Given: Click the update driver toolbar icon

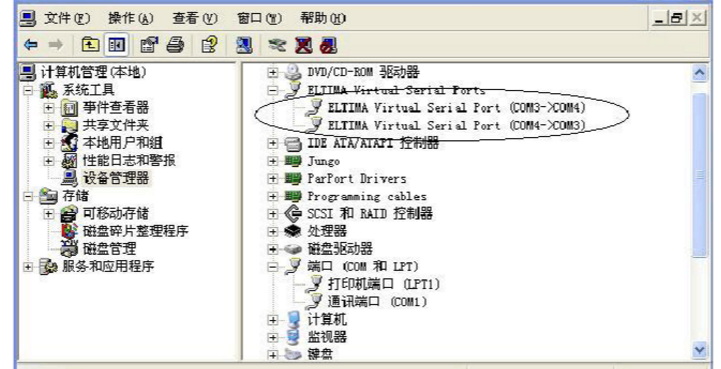Looking at the screenshot, I should 277,45.
